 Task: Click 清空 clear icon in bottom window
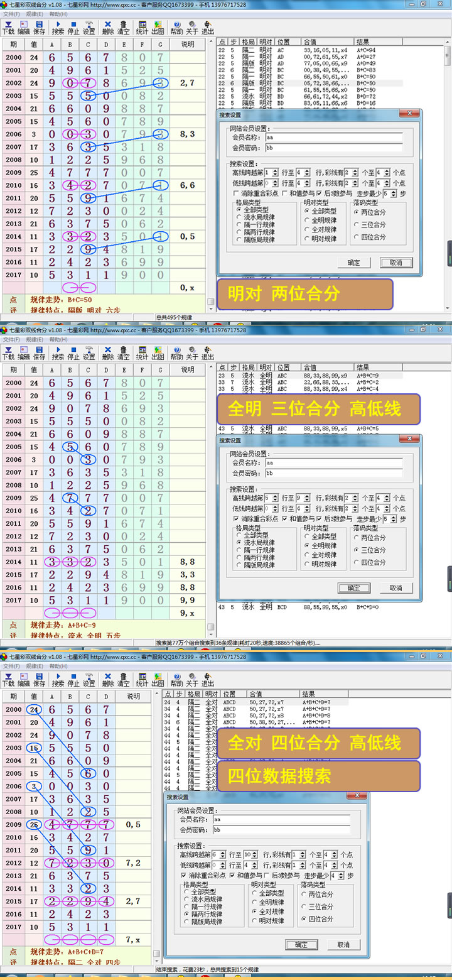pyautogui.click(x=124, y=679)
